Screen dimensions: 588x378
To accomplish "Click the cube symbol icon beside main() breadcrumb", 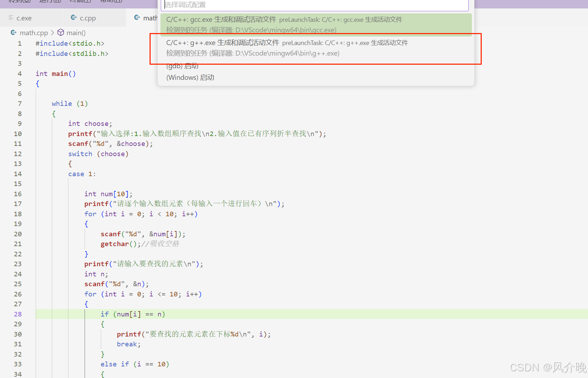I will [x=60, y=32].
